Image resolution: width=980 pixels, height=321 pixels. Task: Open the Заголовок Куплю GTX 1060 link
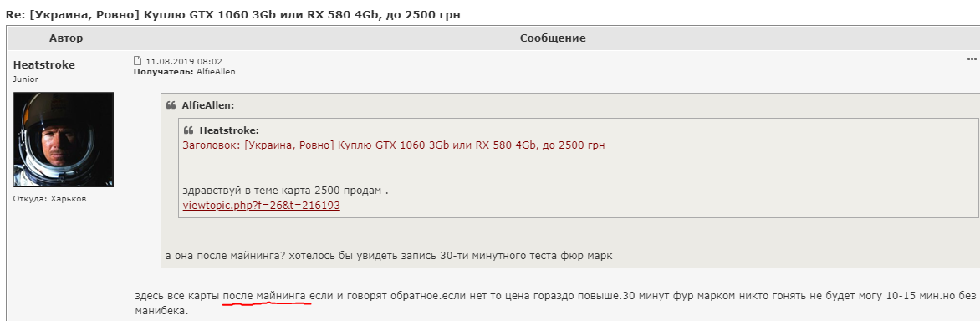coord(394,145)
